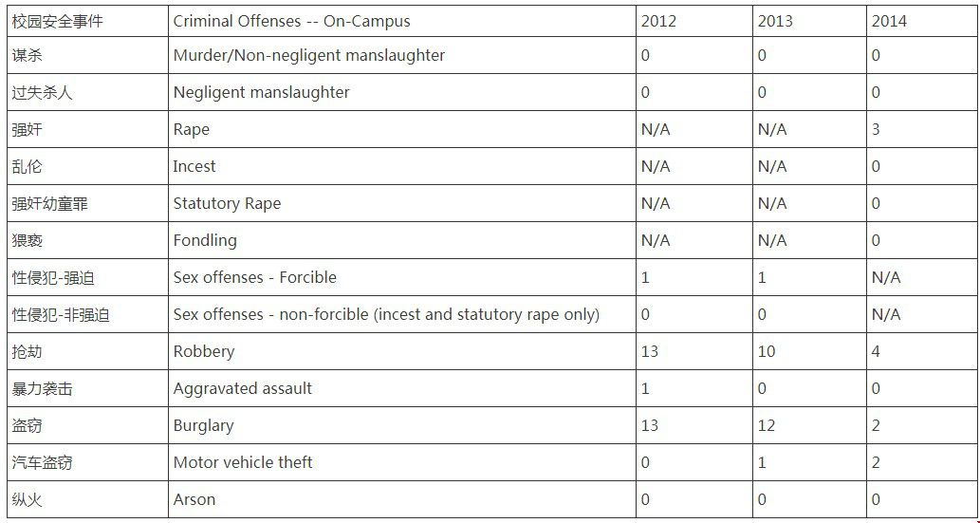980x523 pixels.
Task: Click the 2013 column header
Action: 775,21
